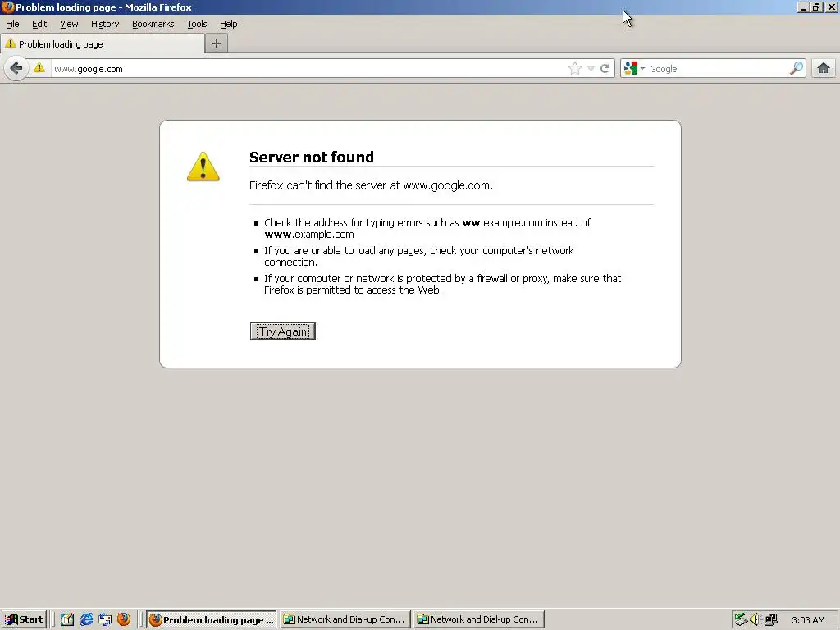
Task: Click the bullet about checking typing errors
Action: point(427,228)
